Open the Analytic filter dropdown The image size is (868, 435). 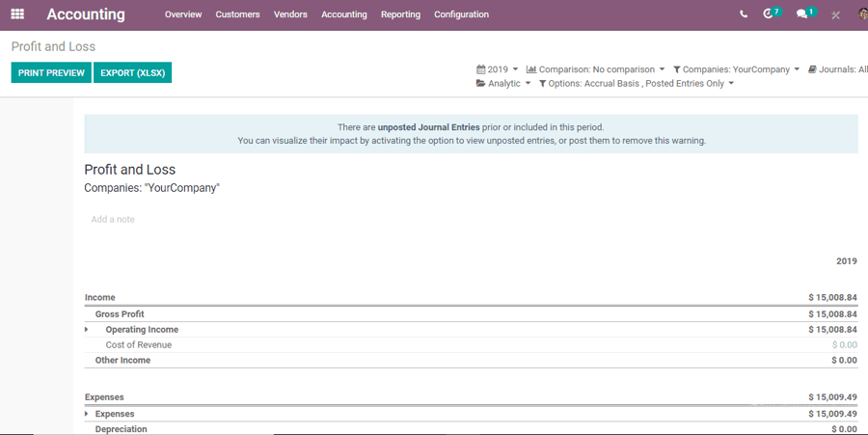[x=503, y=83]
